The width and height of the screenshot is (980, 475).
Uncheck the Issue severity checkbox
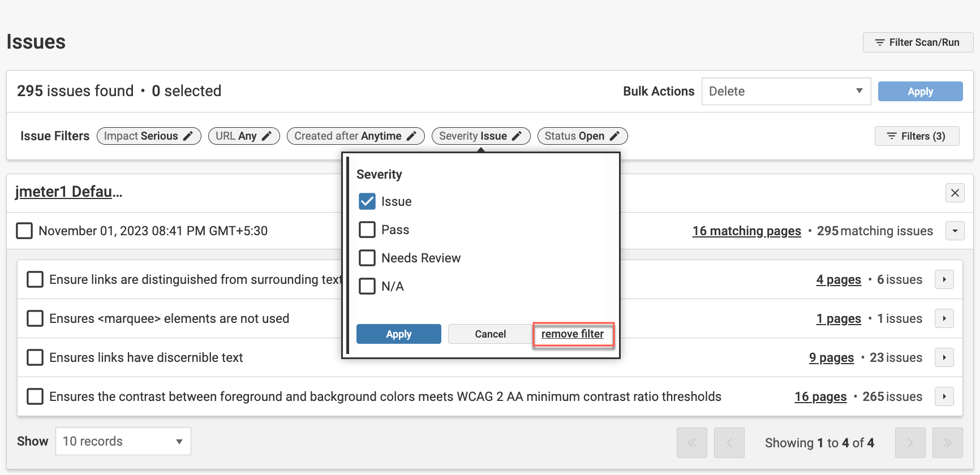point(367,201)
